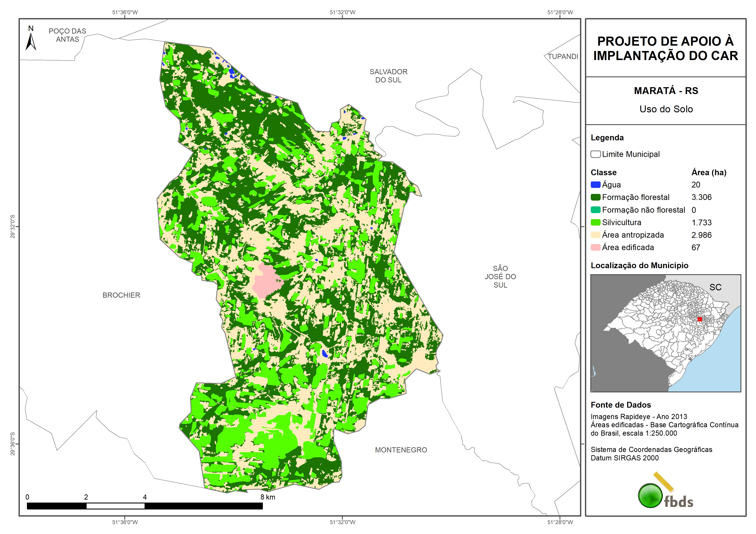Click the Formação florestal dark green swatch

coord(595,197)
